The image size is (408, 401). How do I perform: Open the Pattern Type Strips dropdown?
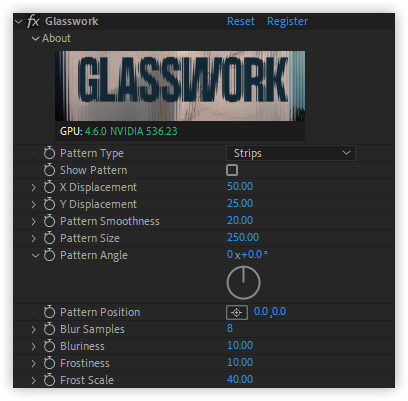click(x=291, y=153)
